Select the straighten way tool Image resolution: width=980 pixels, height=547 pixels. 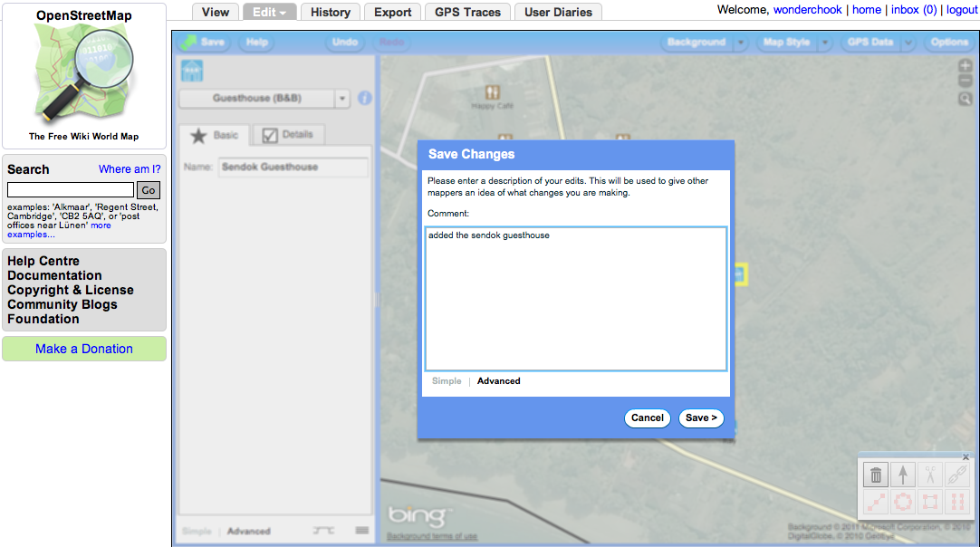click(x=876, y=502)
